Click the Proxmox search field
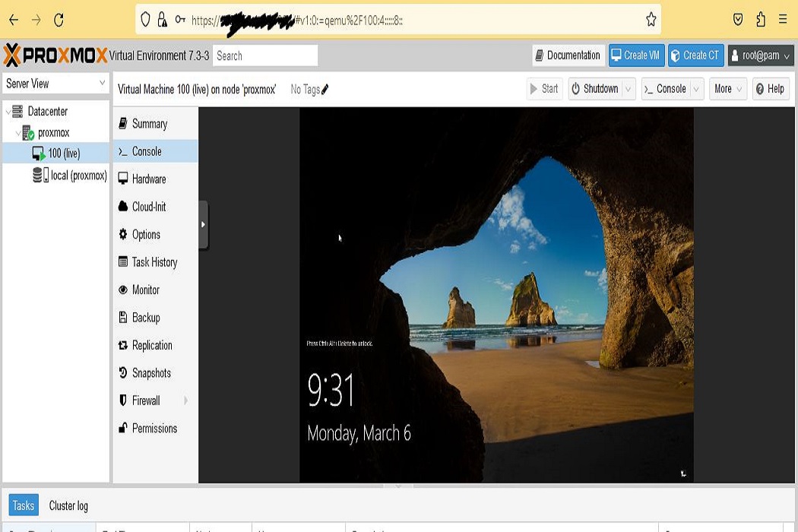The image size is (798, 532). pyautogui.click(x=264, y=55)
